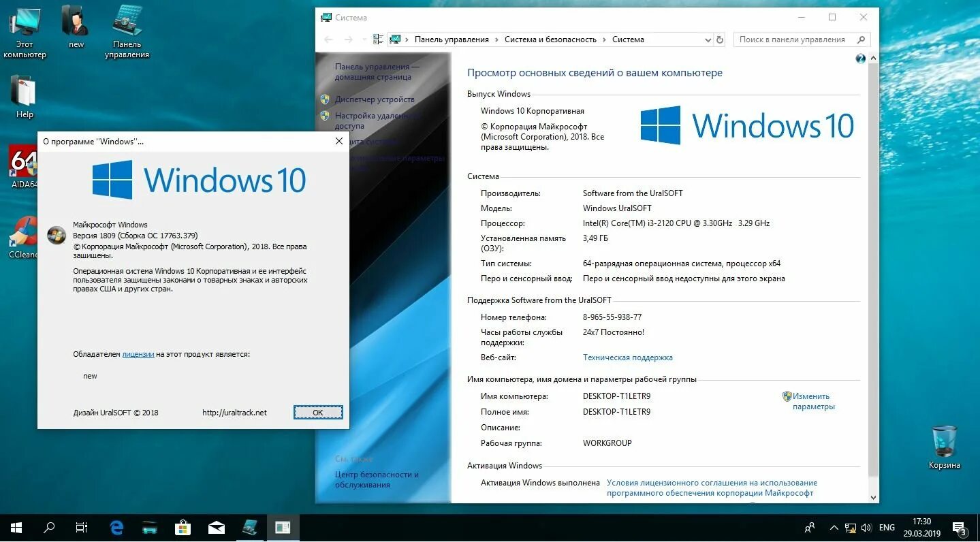Open volume control tray icon
This screenshot has height=542, width=980.
866,528
